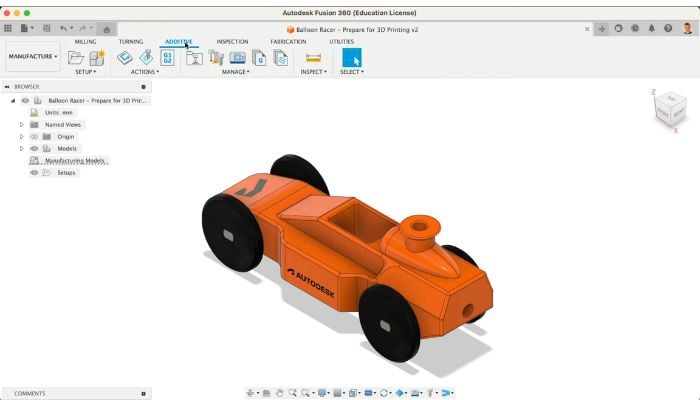Select the ADDITIVE tab

(x=179, y=42)
